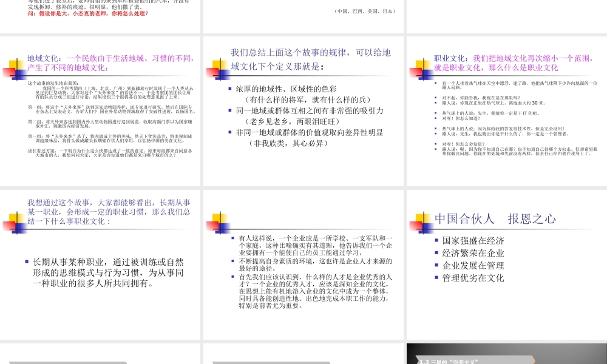The height and width of the screenshot is (364, 607).
Task: Click the bullet marker before 浓厚的地域性
Action: click(x=231, y=89)
